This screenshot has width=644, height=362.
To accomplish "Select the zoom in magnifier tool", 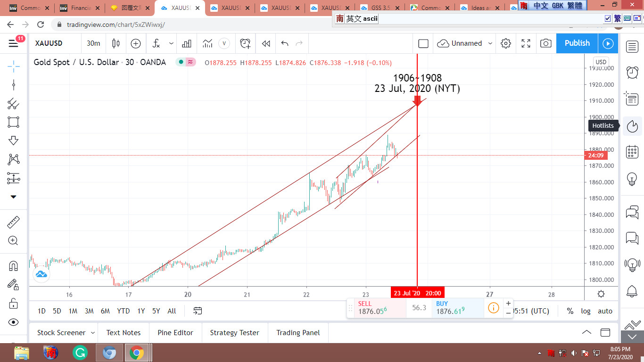I will (x=14, y=241).
